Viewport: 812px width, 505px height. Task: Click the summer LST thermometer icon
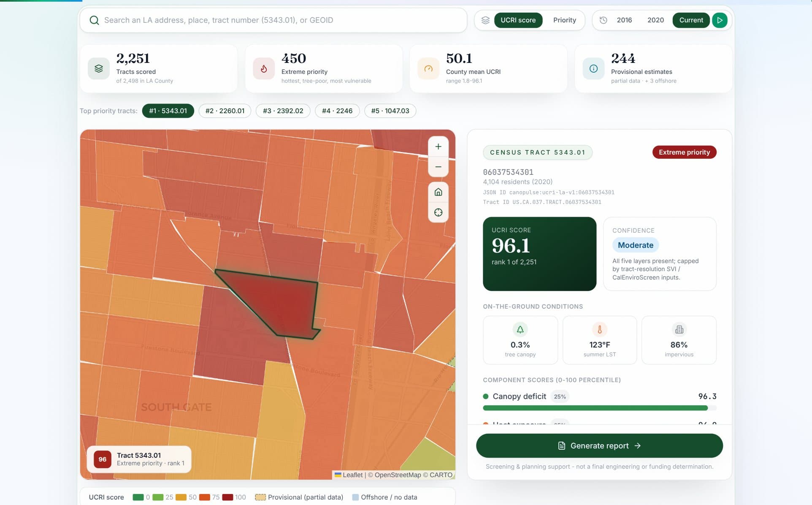[x=599, y=329]
